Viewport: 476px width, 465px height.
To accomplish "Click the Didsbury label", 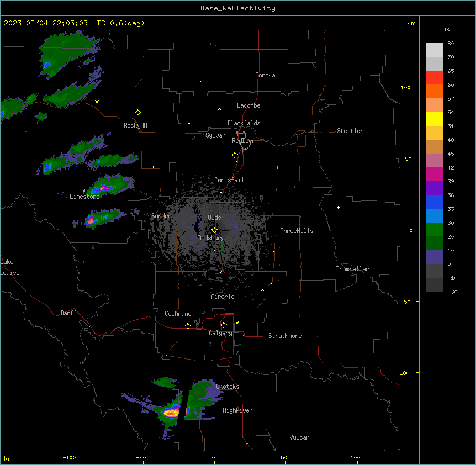I will click(211, 238).
